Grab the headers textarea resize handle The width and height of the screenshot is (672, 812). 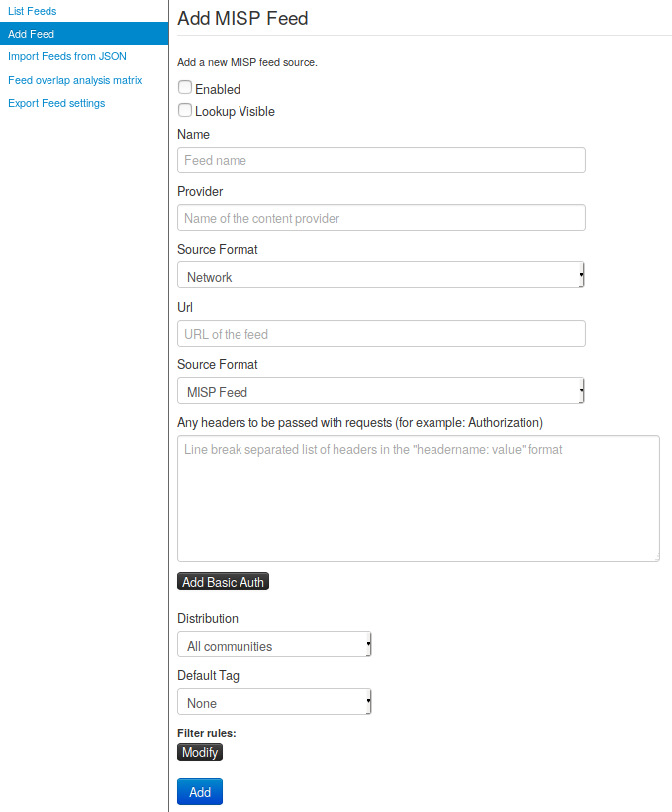pyautogui.click(x=655, y=558)
